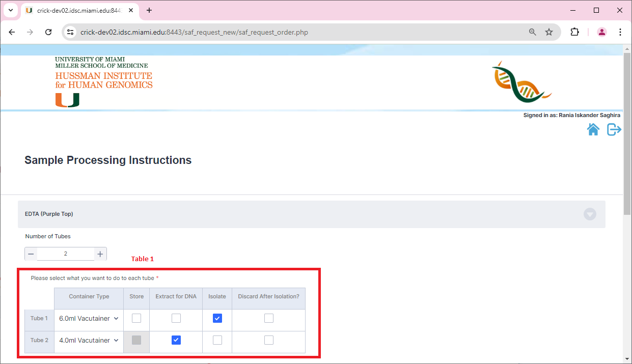
Task: Open a new browser tab
Action: click(x=149, y=10)
